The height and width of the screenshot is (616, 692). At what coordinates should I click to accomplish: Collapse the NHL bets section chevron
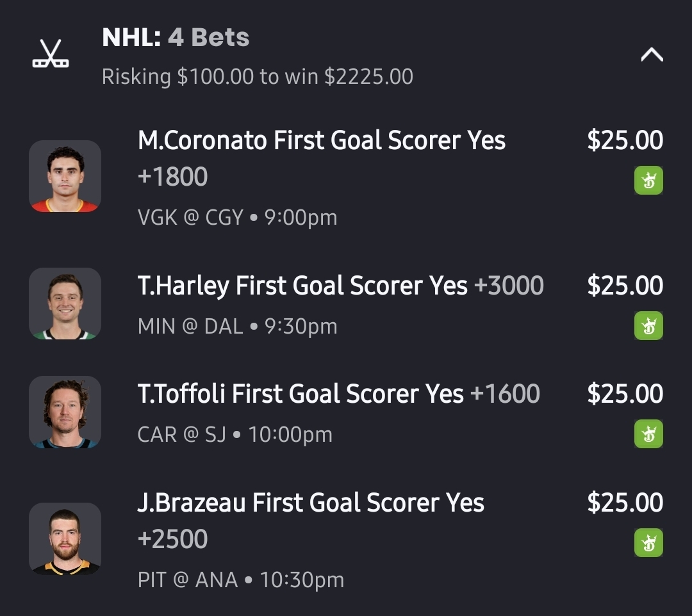[x=652, y=55]
